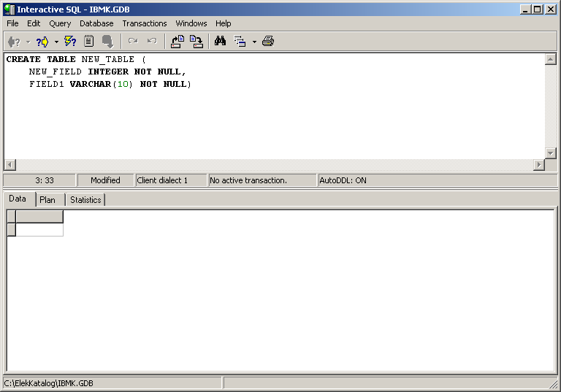Open the Edit menu
Image resolution: width=561 pixels, height=392 pixels.
34,23
